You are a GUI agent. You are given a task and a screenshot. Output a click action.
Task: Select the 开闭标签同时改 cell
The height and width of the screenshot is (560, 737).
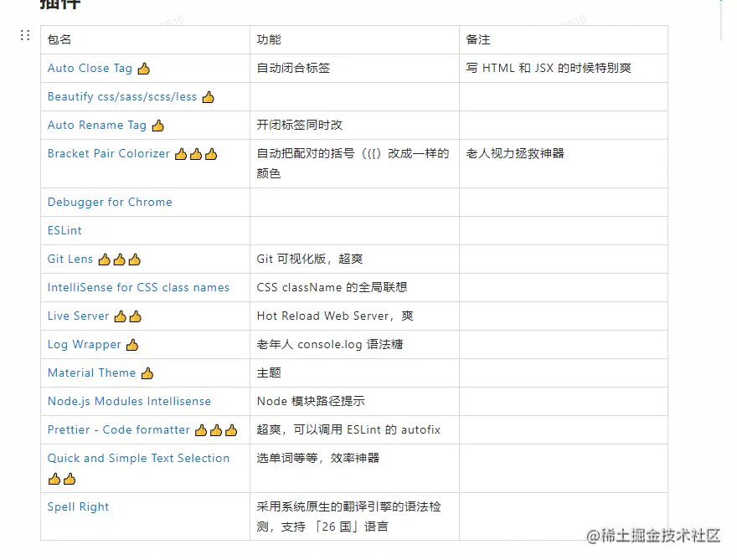click(x=354, y=125)
